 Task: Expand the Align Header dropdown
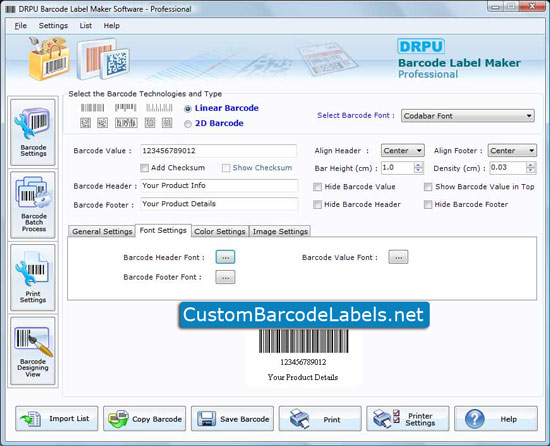403,151
